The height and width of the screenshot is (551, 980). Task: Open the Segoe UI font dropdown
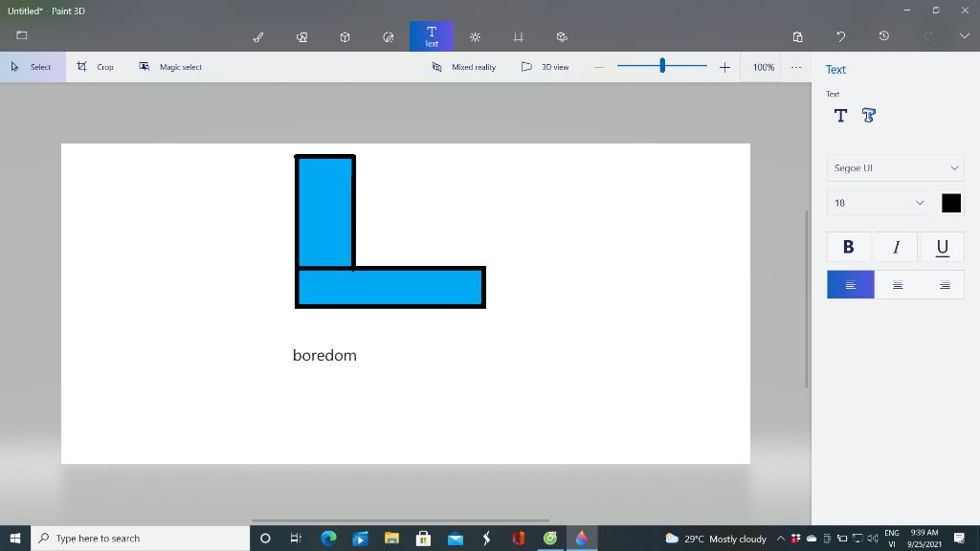tap(895, 168)
